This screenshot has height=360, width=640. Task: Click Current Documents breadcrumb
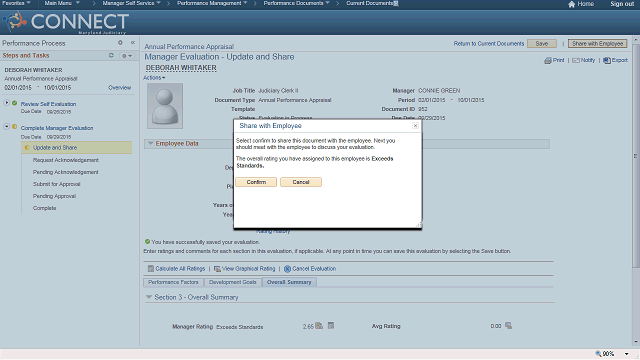[370, 3]
